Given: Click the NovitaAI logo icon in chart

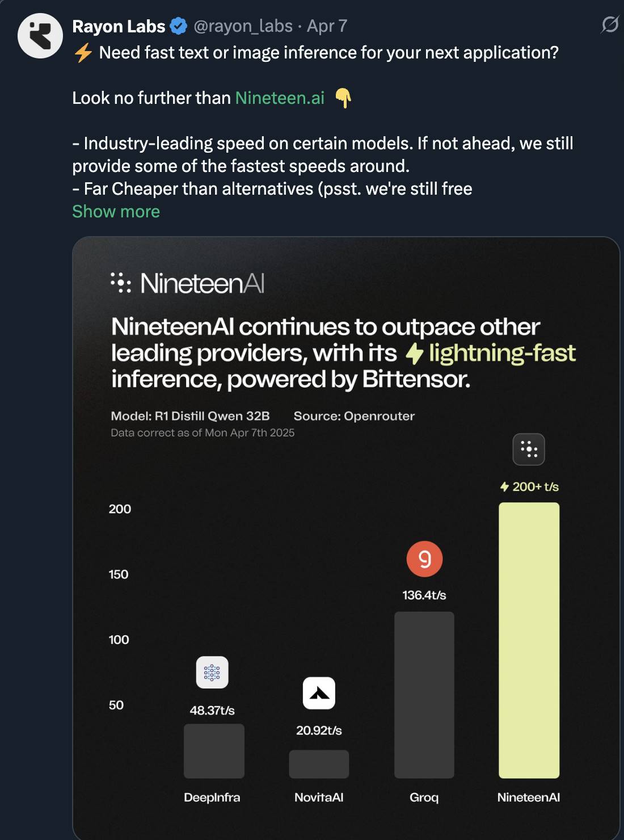Looking at the screenshot, I should click(x=319, y=693).
